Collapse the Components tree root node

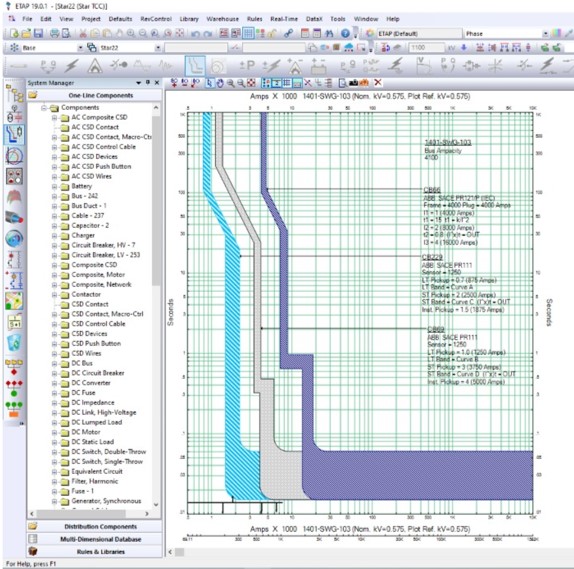(44, 108)
